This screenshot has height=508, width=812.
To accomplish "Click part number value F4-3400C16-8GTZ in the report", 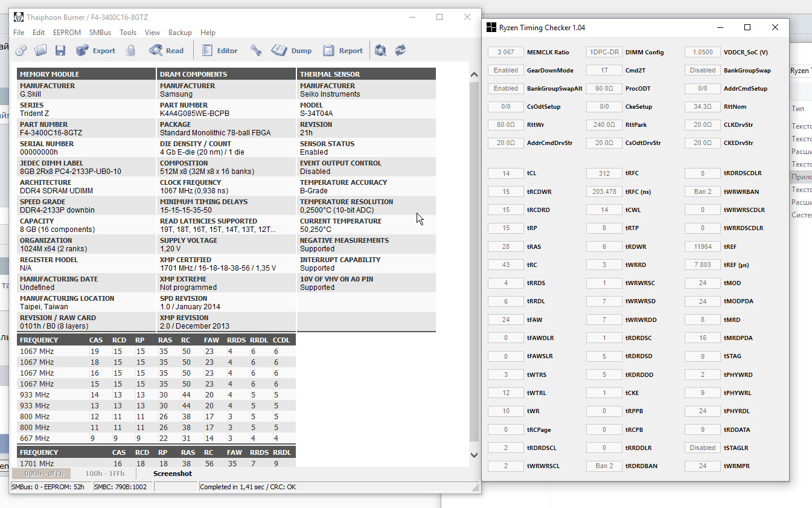I will click(x=51, y=133).
